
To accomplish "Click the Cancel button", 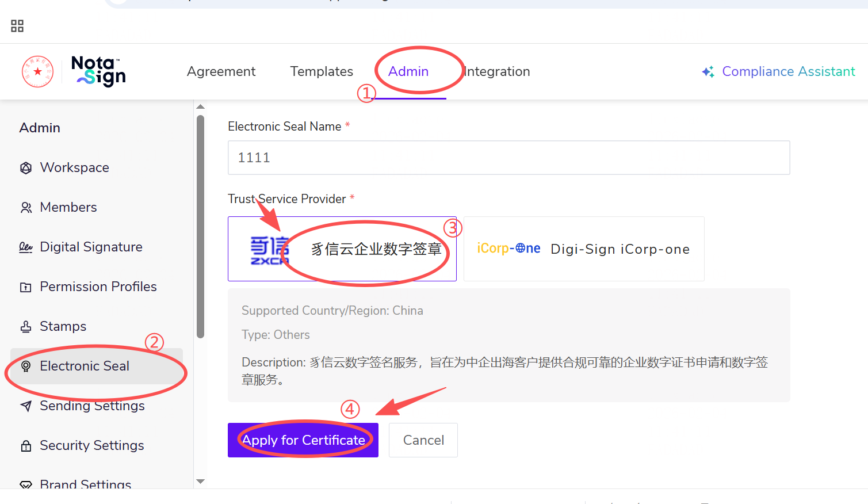I will (423, 440).
